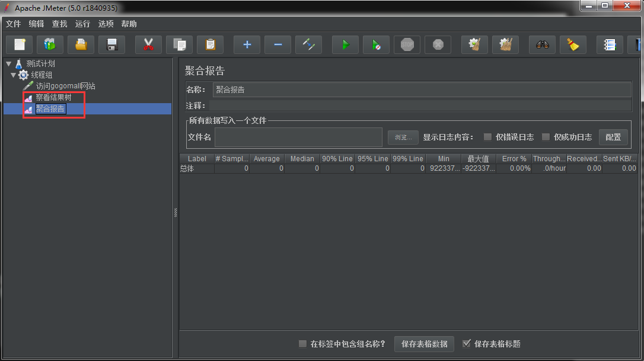
Task: Click the Label column header
Action: click(x=197, y=158)
